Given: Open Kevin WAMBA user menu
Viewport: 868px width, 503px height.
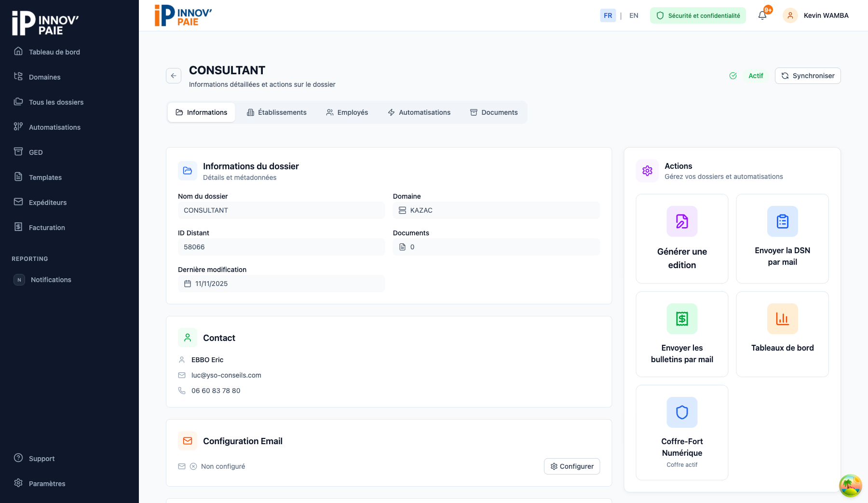Looking at the screenshot, I should click(826, 15).
